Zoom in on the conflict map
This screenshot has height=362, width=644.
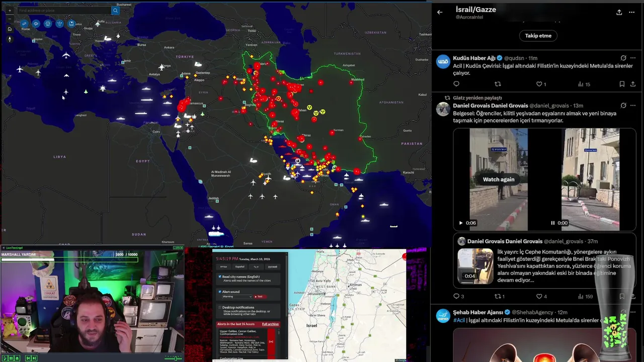click(x=10, y=11)
